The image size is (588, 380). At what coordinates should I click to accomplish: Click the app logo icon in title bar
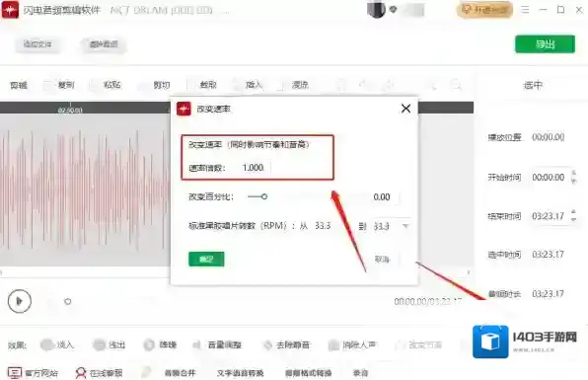click(10, 10)
